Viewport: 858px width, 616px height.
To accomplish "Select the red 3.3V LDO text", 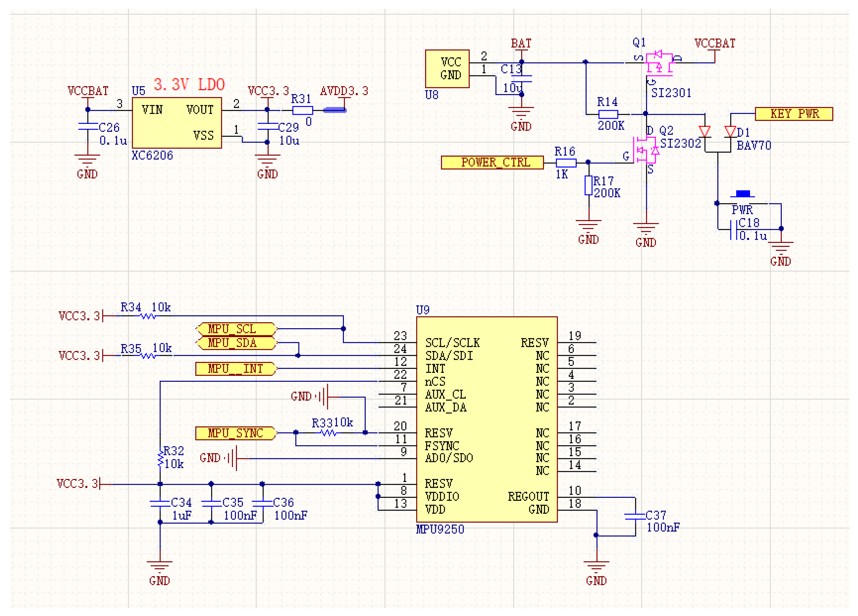I will click(x=189, y=84).
